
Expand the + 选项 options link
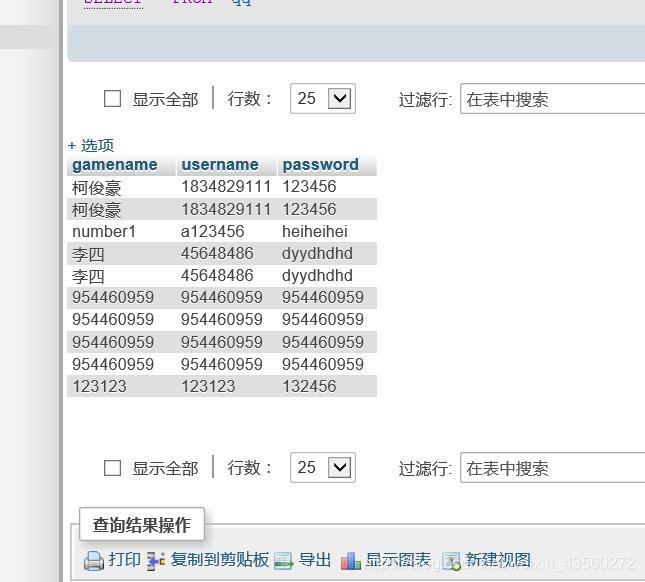(91, 145)
